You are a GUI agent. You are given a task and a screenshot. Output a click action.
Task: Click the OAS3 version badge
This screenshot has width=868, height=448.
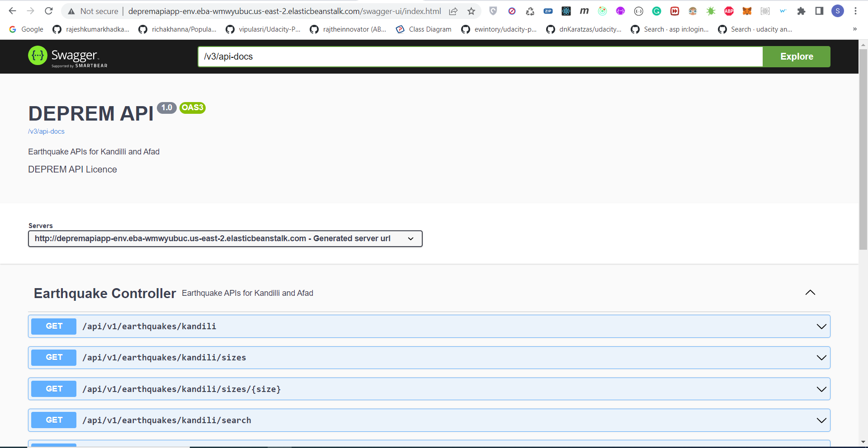coord(193,107)
